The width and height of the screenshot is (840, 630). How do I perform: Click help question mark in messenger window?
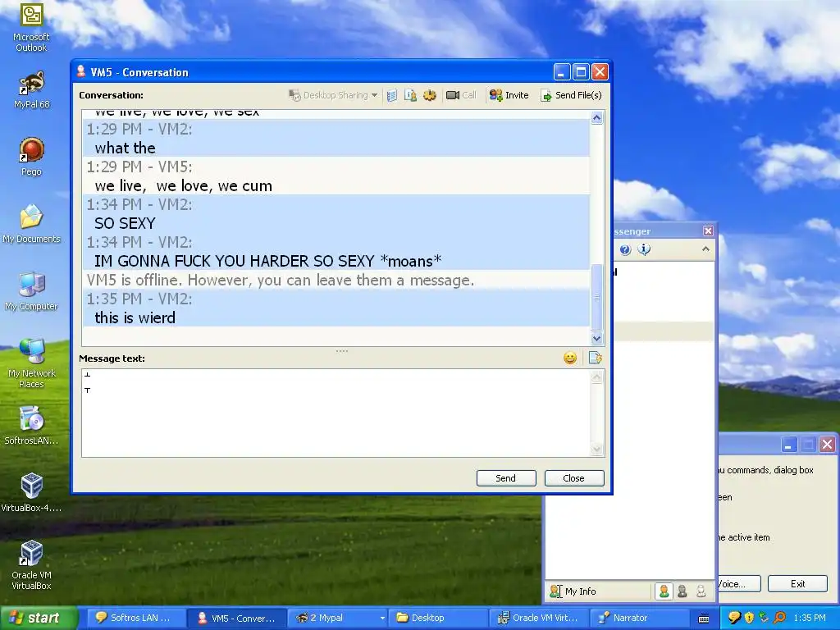pos(624,249)
